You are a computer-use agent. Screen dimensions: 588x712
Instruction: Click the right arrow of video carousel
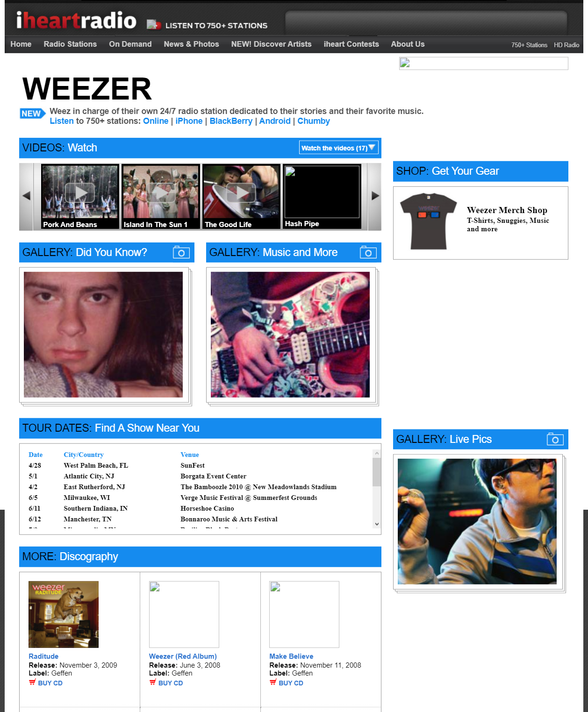(x=375, y=196)
